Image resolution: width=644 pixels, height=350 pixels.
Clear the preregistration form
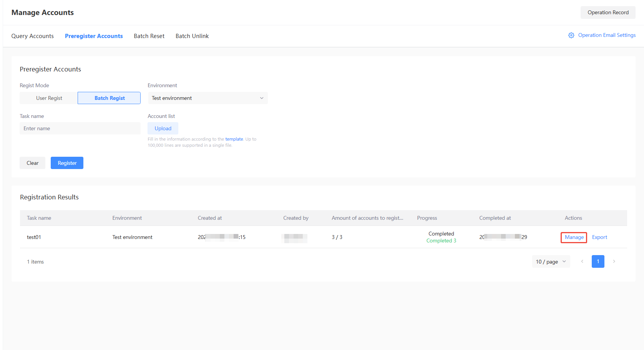(32, 163)
